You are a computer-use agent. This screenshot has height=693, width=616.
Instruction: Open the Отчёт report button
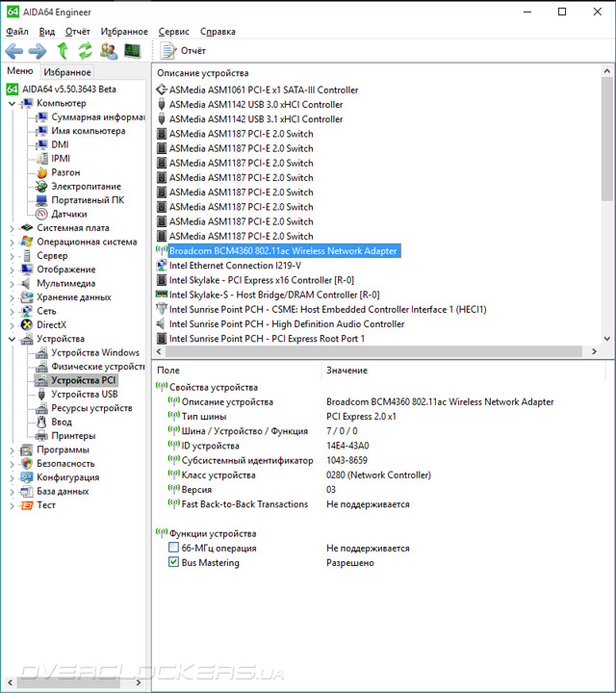click(183, 51)
